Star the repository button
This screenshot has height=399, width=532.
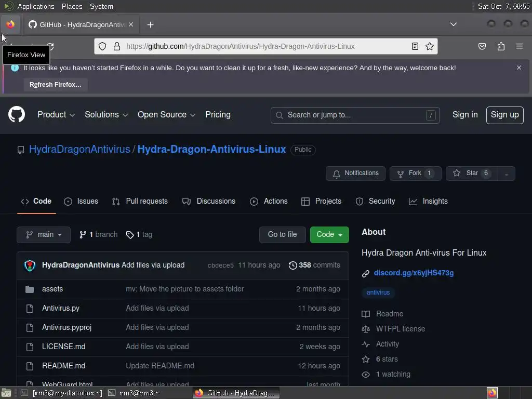pos(472,174)
